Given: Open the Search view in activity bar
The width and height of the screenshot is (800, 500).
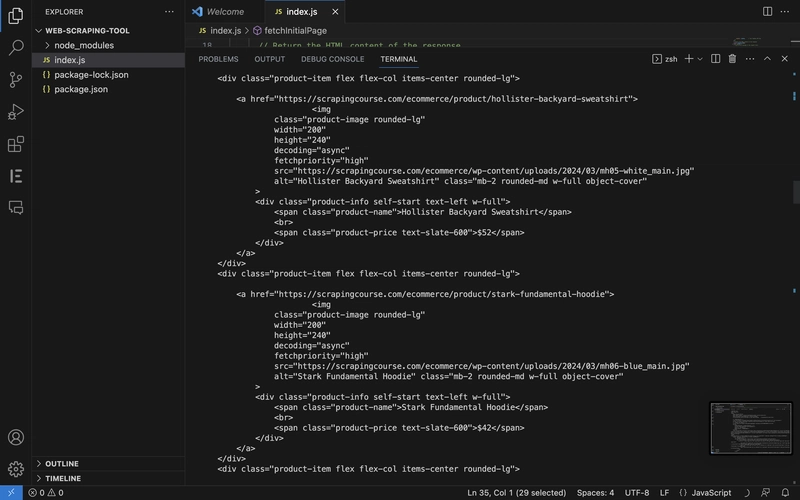Looking at the screenshot, I should point(16,47).
